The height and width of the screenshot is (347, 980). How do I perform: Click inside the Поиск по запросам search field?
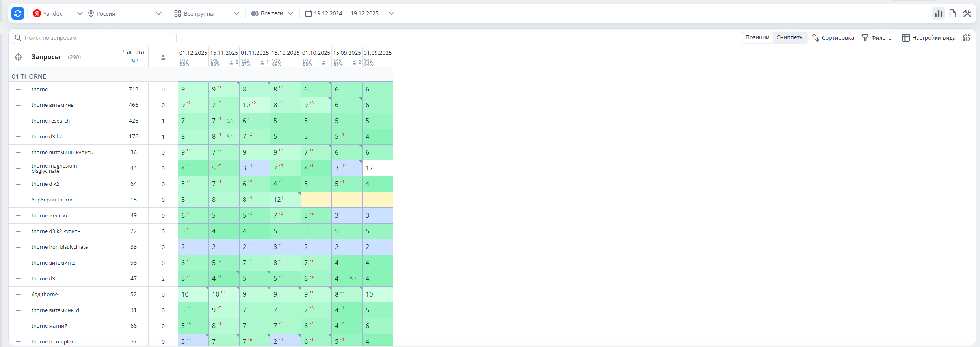tap(94, 38)
